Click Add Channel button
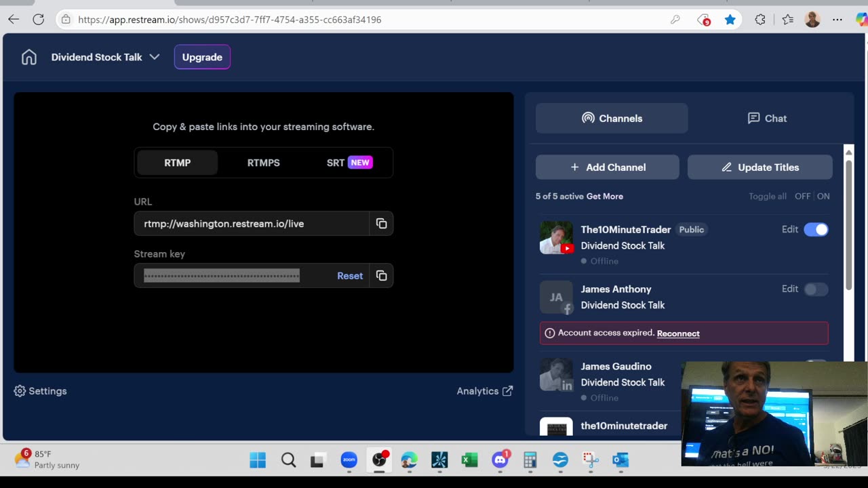 click(608, 167)
